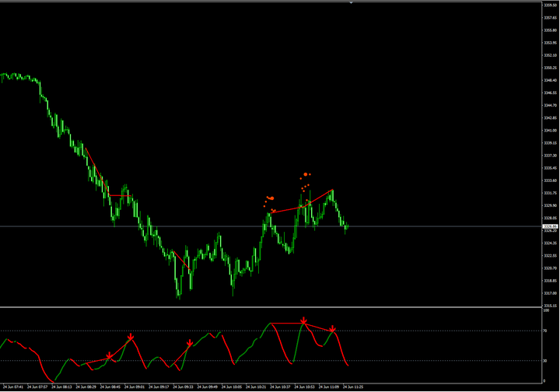Click the leftmost red arrow on the oscillator
The image size is (560, 392).
click(109, 356)
